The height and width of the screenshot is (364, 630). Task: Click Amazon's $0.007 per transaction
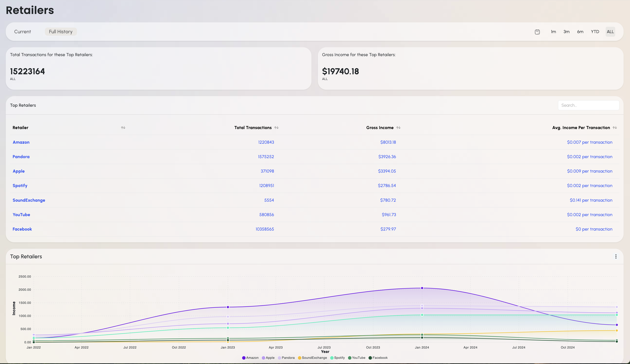tap(590, 142)
